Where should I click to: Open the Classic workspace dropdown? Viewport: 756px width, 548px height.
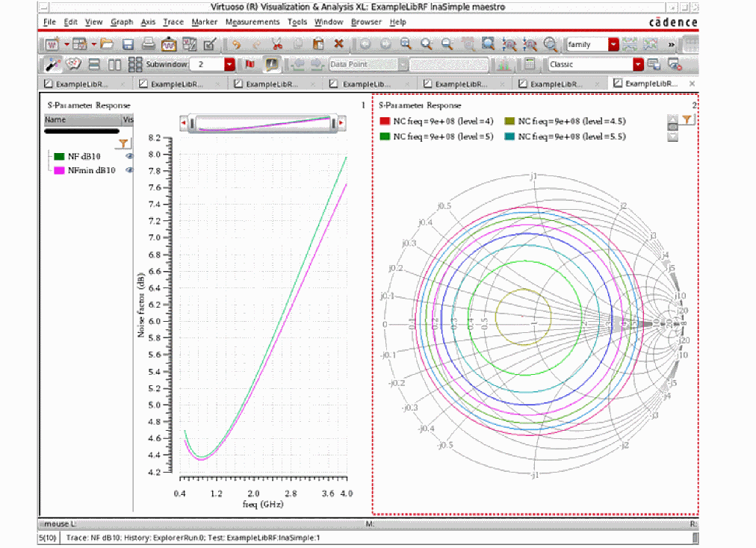point(637,65)
